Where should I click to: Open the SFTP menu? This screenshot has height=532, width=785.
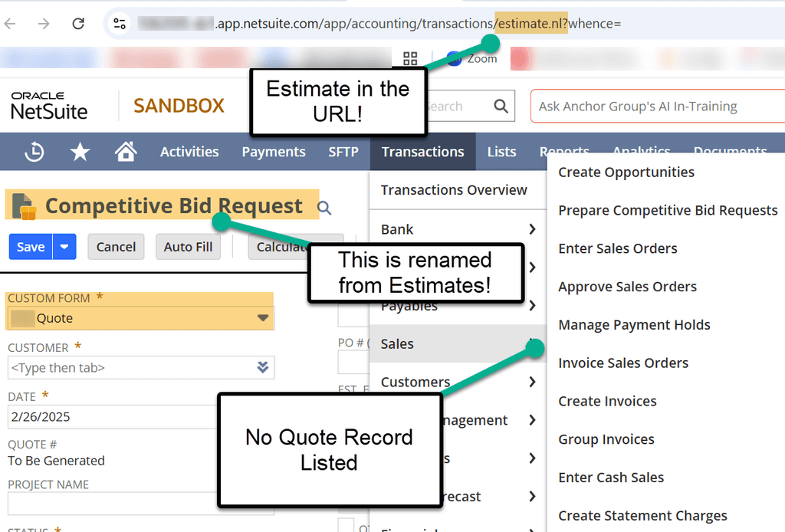(x=343, y=152)
